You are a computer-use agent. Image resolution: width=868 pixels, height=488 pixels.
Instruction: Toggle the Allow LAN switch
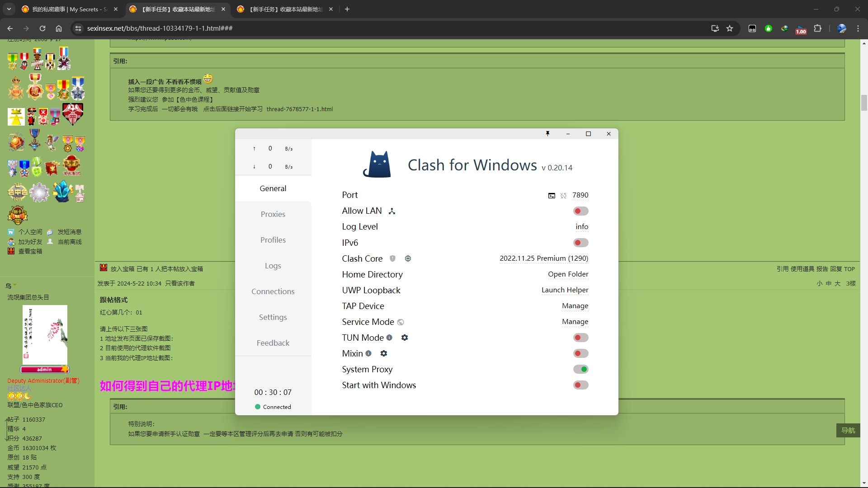[x=581, y=211]
